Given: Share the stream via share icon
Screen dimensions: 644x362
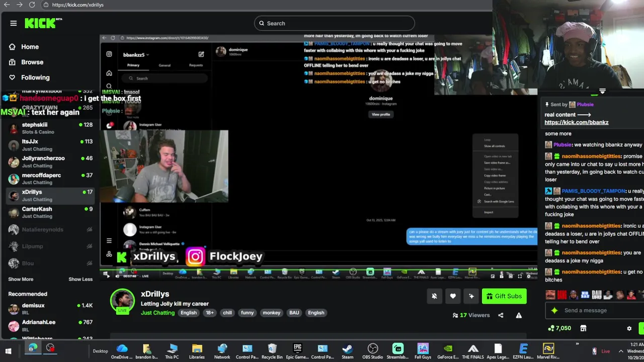Looking at the screenshot, I should tap(501, 315).
